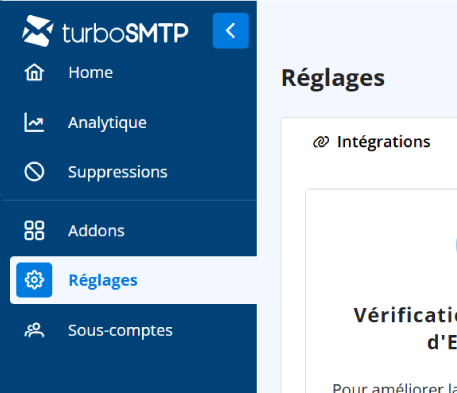The width and height of the screenshot is (457, 393).
Task: Click the turboSMTP wordmark text
Action: pyautogui.click(x=125, y=33)
